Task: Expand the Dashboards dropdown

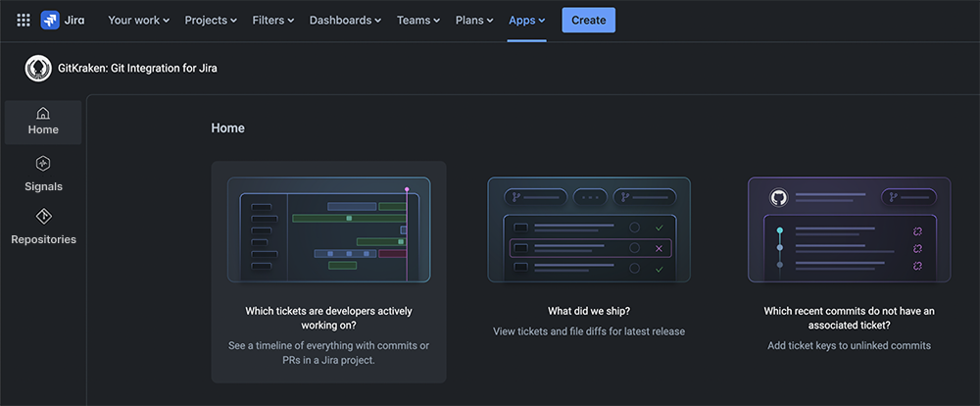Action: coord(346,20)
